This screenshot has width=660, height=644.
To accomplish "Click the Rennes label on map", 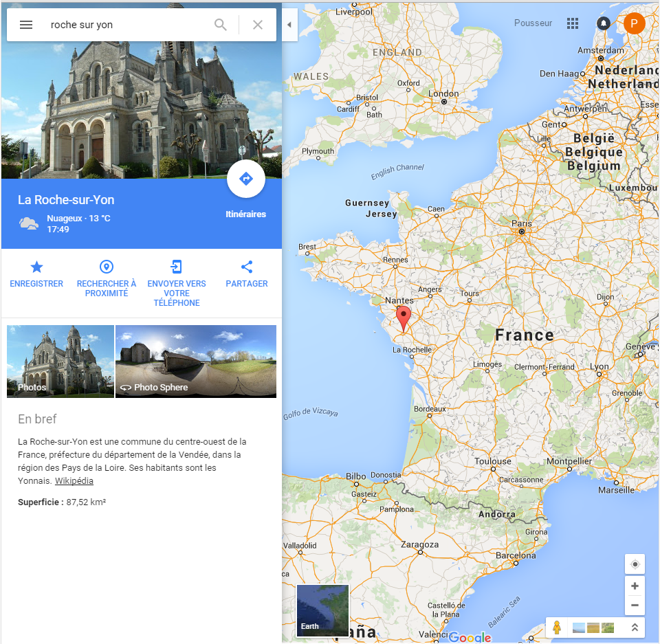I will [395, 260].
